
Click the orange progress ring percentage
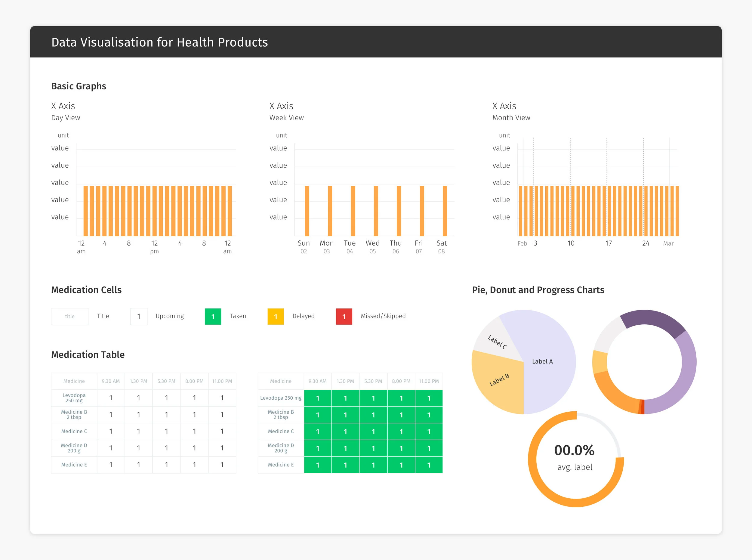[x=574, y=450]
